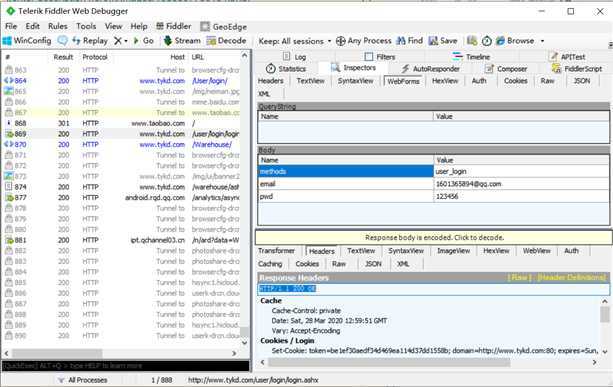Screen dimensions: 613x387
Task: Open Find sessions tool
Action: pyautogui.click(x=410, y=41)
